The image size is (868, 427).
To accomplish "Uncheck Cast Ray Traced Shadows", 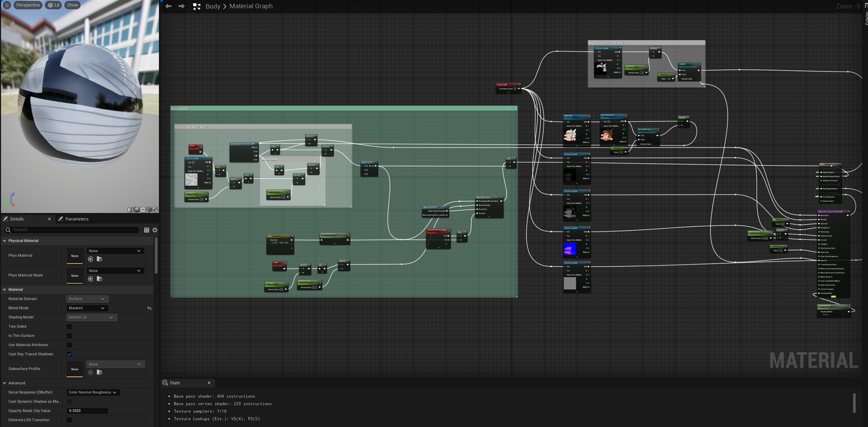I will point(69,354).
